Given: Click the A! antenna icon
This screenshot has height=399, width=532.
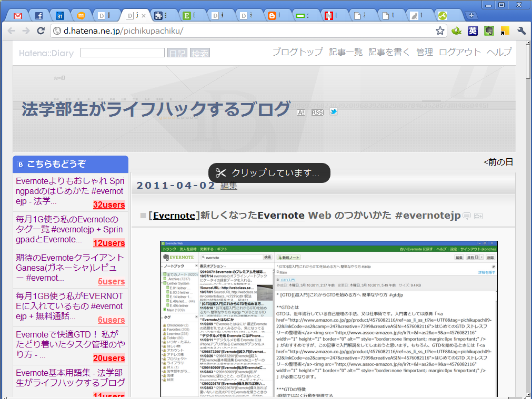Looking at the screenshot, I should coord(301,112).
